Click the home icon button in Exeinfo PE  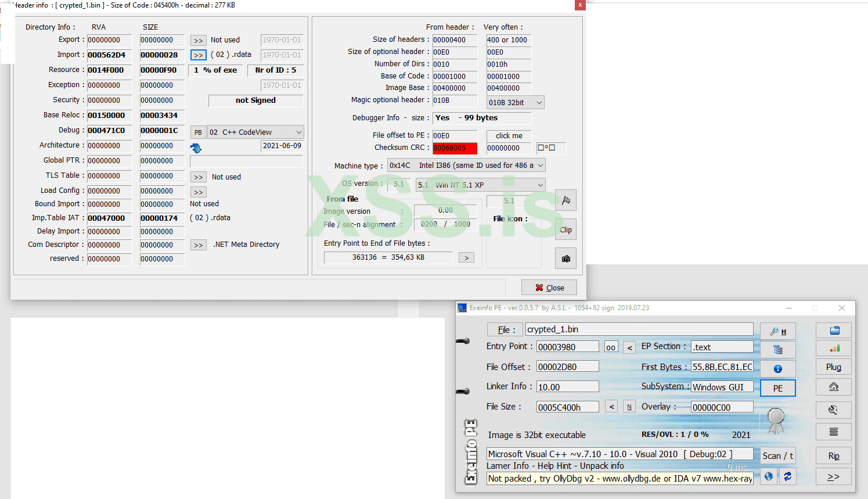click(x=834, y=387)
